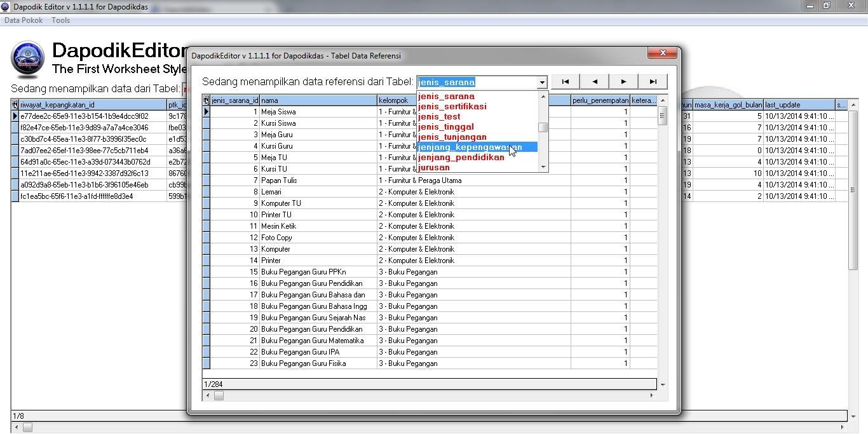Click the perlu_penempatan column header
This screenshot has height=434, width=868.
[x=600, y=100]
